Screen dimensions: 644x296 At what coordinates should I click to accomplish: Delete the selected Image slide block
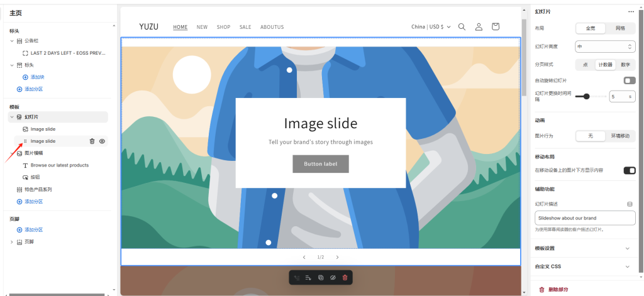pyautogui.click(x=92, y=141)
